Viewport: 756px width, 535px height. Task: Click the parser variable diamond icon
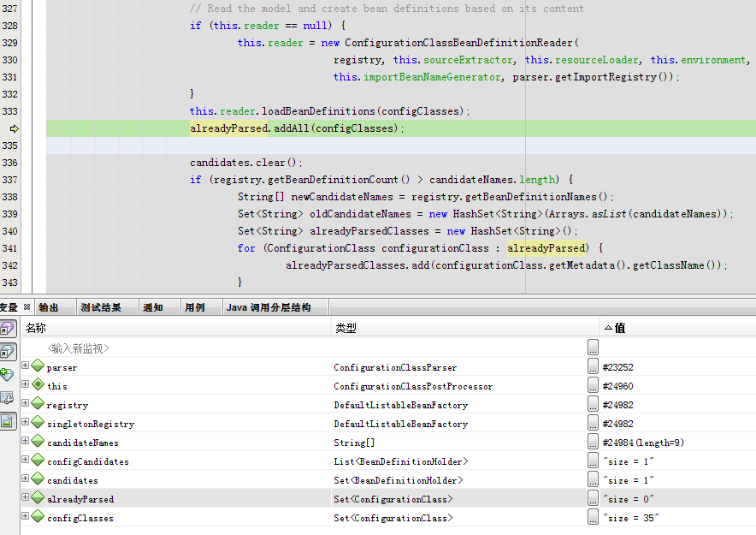(x=38, y=366)
